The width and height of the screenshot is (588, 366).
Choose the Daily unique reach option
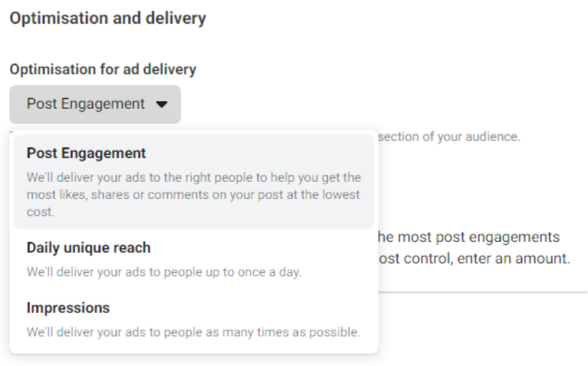click(x=193, y=261)
